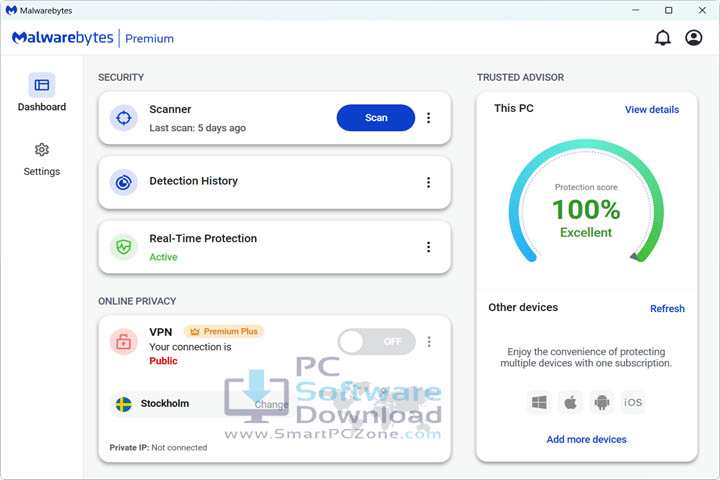This screenshot has height=480, width=720.
Task: Click the protection score gauge
Action: point(586,202)
